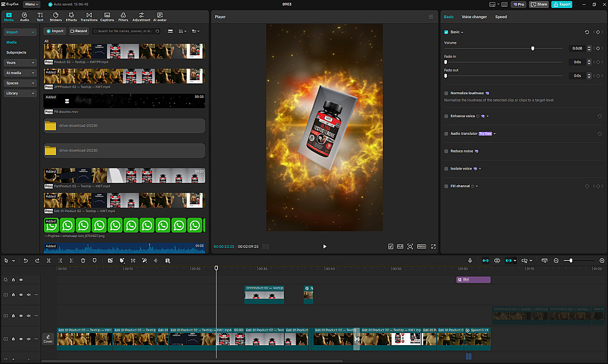Zoom out the timeline
This screenshot has width=608, height=364.
pos(556,260)
